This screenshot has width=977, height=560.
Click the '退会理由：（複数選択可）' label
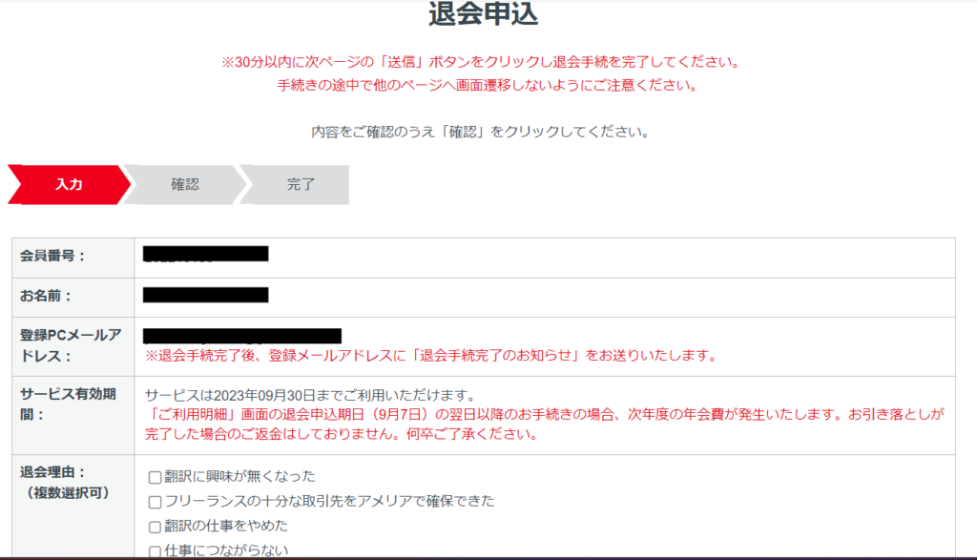(x=65, y=482)
